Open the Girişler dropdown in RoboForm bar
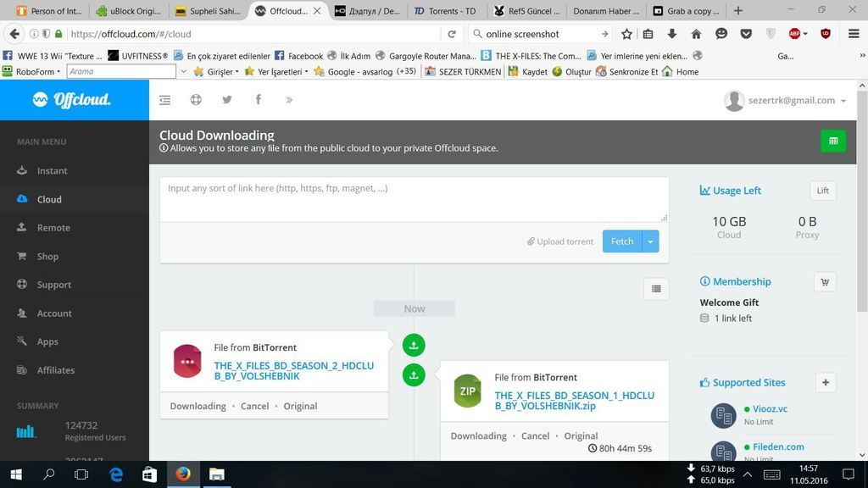The width and height of the screenshot is (868, 488). point(216,72)
